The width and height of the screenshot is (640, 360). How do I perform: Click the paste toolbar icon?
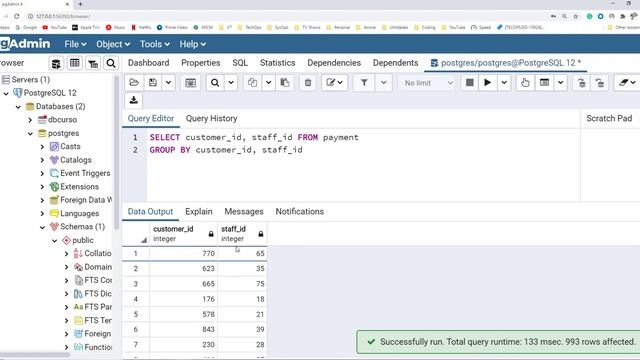tap(285, 83)
